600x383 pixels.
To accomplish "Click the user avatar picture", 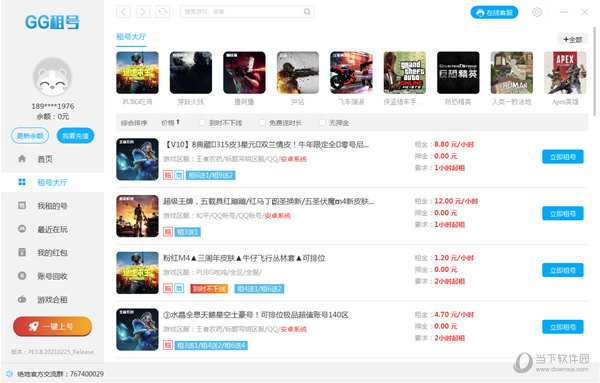I will click(52, 77).
